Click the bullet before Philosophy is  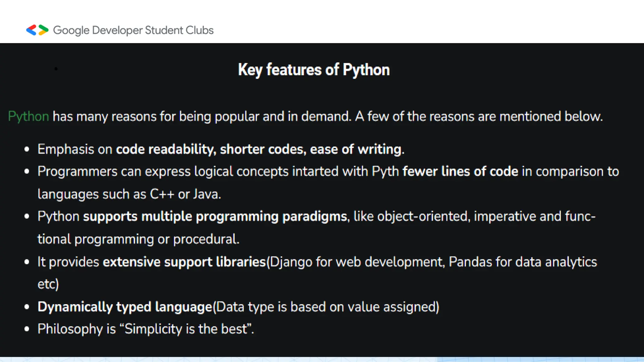point(27,329)
